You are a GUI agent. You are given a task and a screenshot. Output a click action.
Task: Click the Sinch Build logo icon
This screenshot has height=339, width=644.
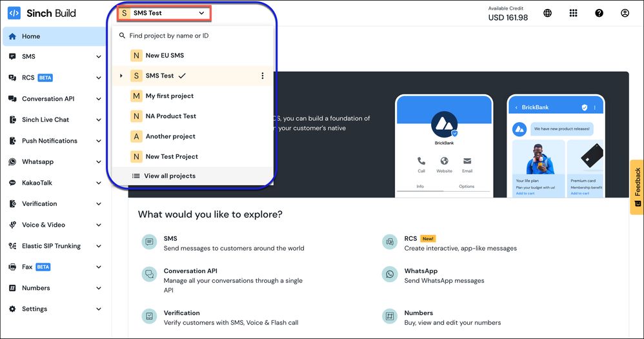pyautogui.click(x=14, y=13)
